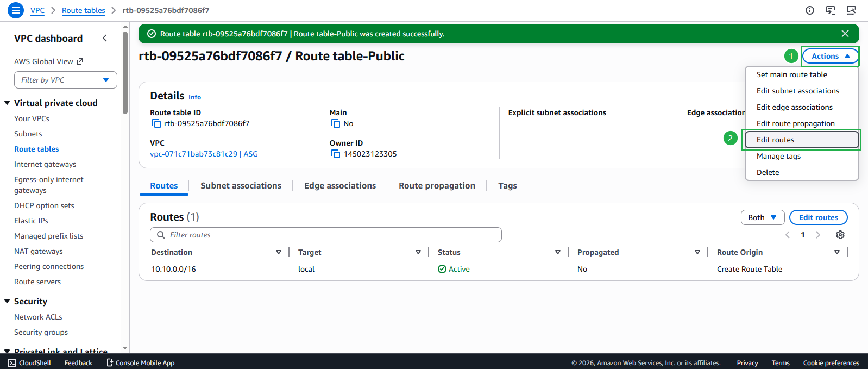Open Subnets in sidebar
This screenshot has width=868, height=369.
pyautogui.click(x=28, y=134)
